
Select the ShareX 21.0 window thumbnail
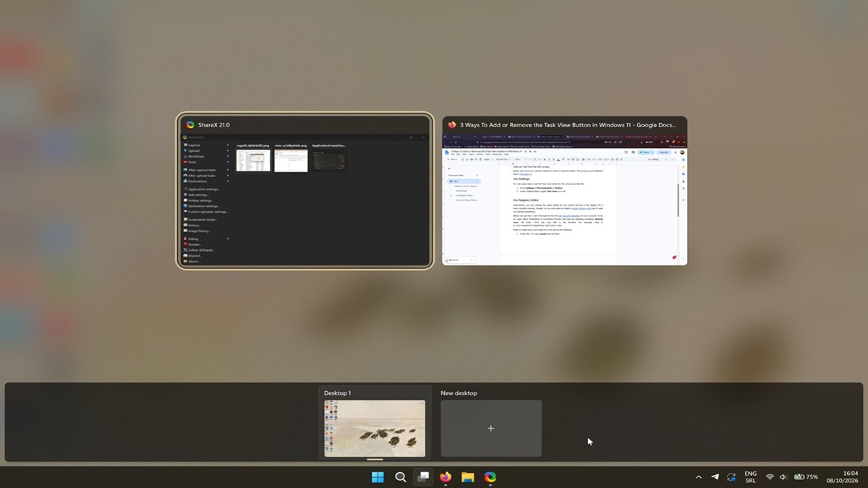305,191
